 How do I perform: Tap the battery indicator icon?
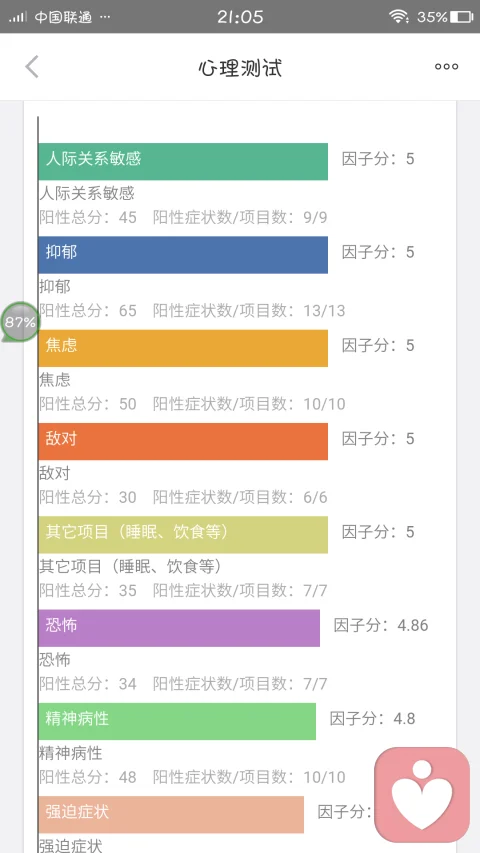tap(461, 17)
